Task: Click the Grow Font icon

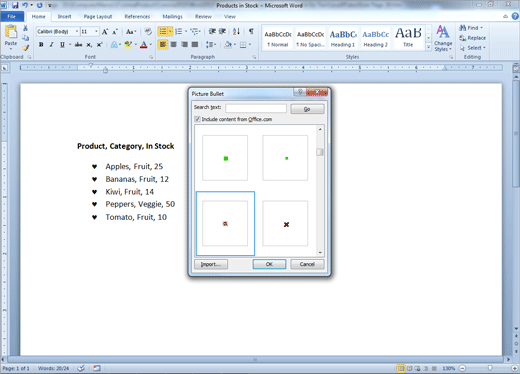Action: (105, 32)
